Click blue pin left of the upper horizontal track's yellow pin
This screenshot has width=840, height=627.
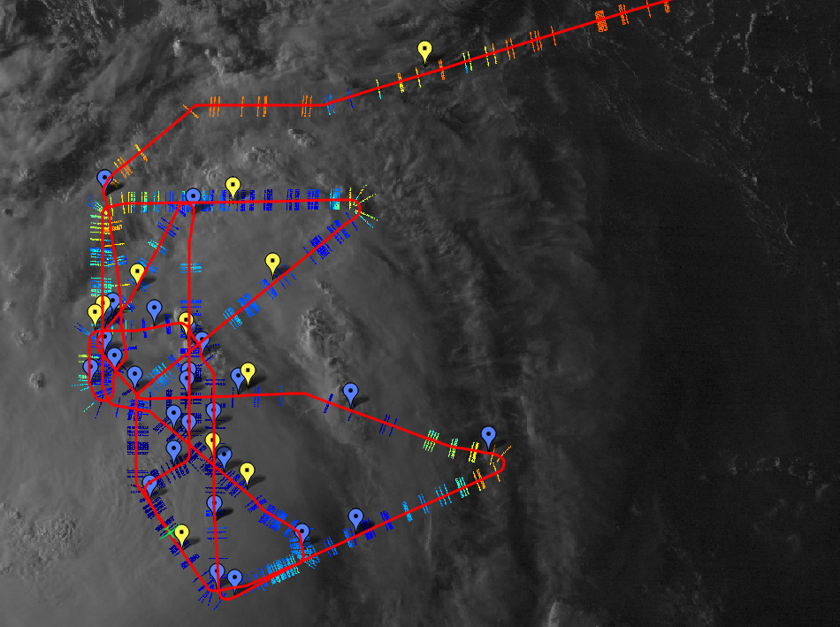click(193, 196)
